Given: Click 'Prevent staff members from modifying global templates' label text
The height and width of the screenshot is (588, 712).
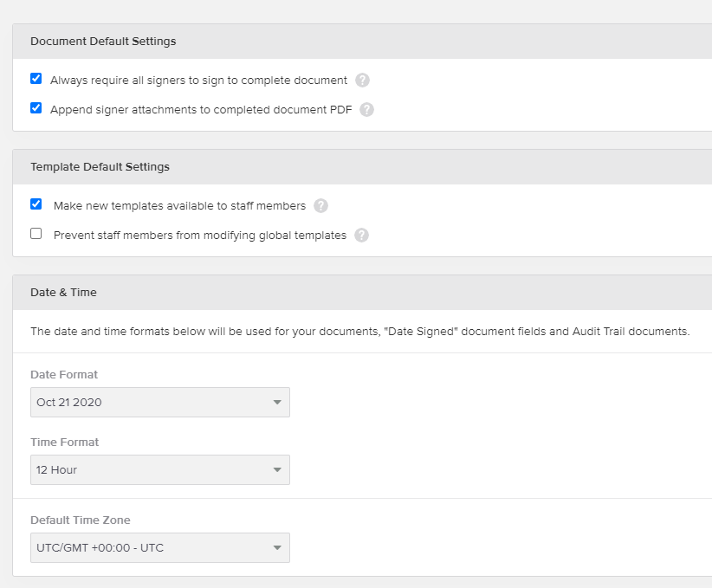Looking at the screenshot, I should (199, 236).
